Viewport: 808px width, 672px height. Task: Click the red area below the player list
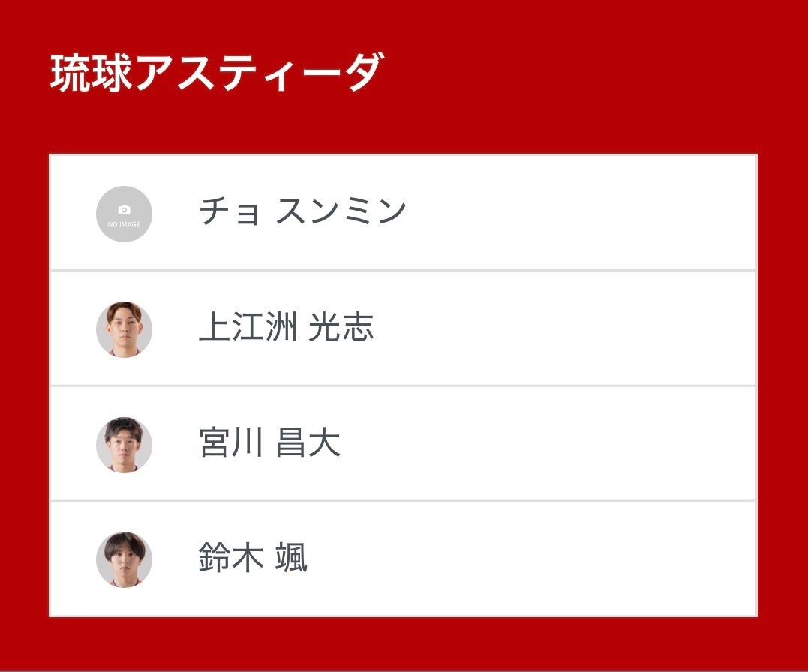(404, 643)
